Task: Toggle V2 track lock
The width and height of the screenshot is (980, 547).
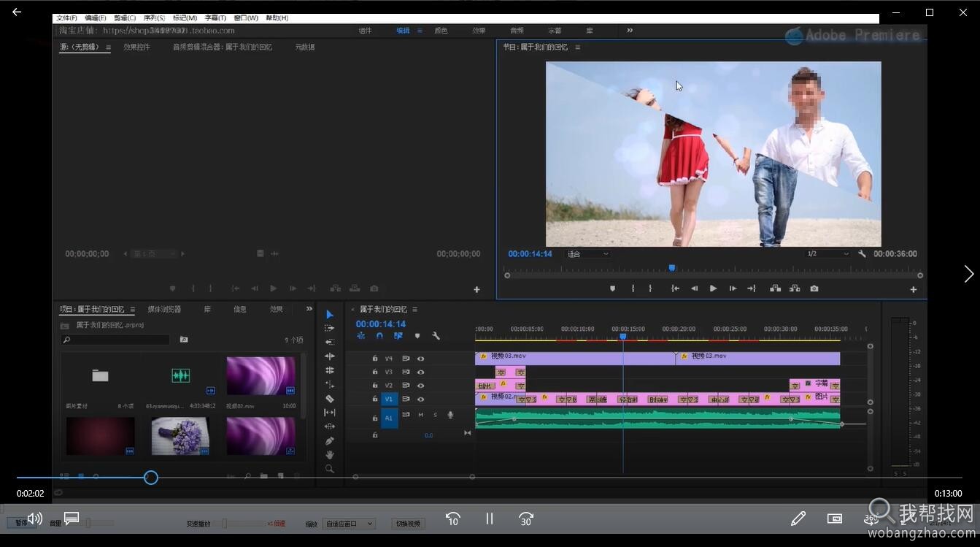Action: (375, 386)
